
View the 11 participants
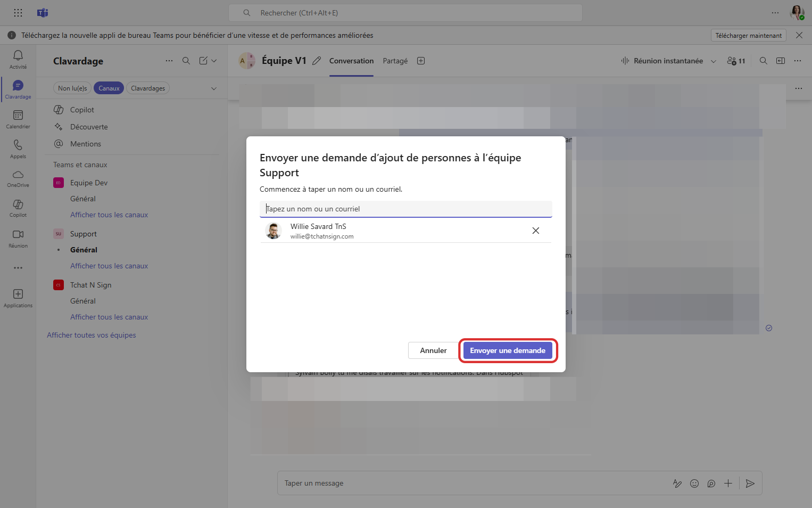coord(736,61)
